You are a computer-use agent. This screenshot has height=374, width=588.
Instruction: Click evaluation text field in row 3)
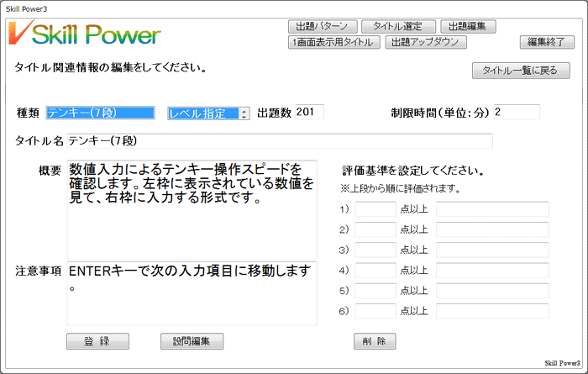[492, 250]
